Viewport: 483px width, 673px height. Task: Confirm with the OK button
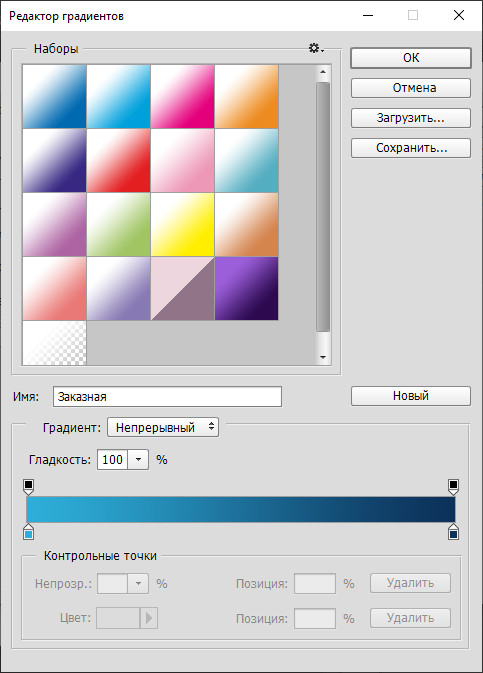pyautogui.click(x=411, y=58)
